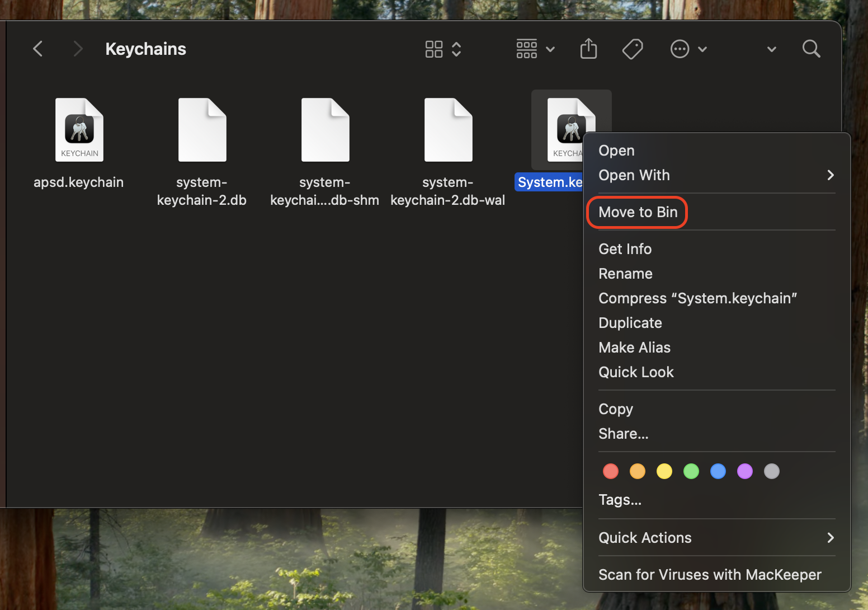Click the back navigation arrow
The image size is (868, 610).
tap(37, 49)
